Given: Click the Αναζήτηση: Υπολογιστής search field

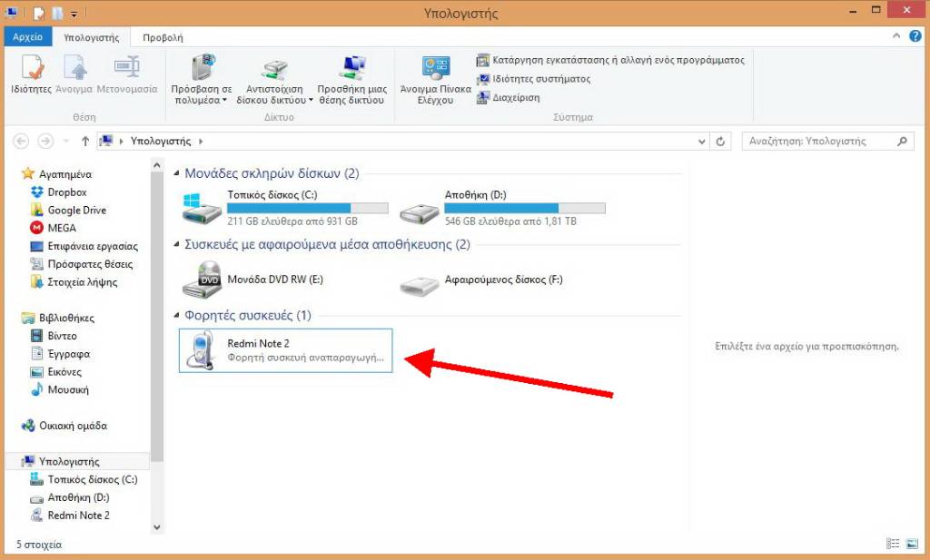Looking at the screenshot, I should tap(828, 141).
